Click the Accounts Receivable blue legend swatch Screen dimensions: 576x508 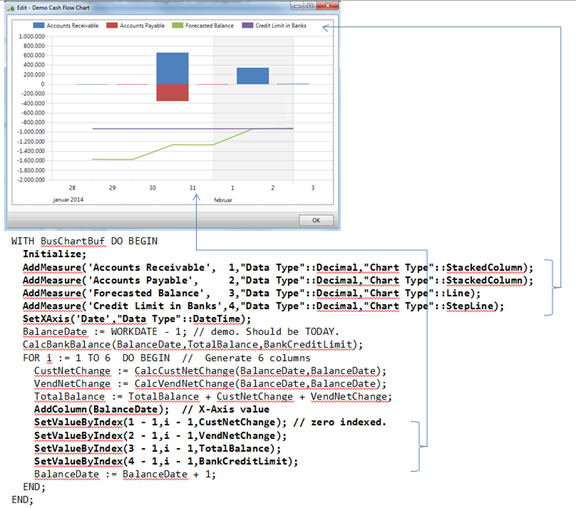[x=39, y=25]
